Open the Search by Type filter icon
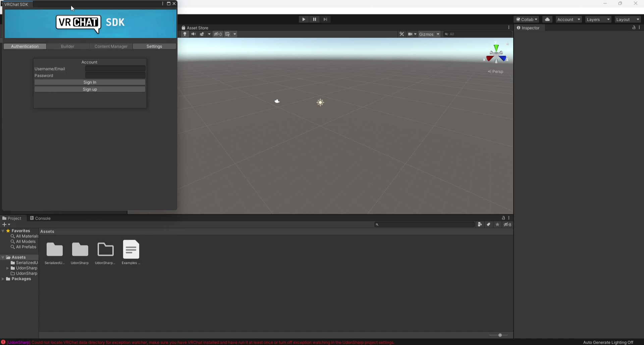Viewport: 644px width, 345px height. (480, 225)
